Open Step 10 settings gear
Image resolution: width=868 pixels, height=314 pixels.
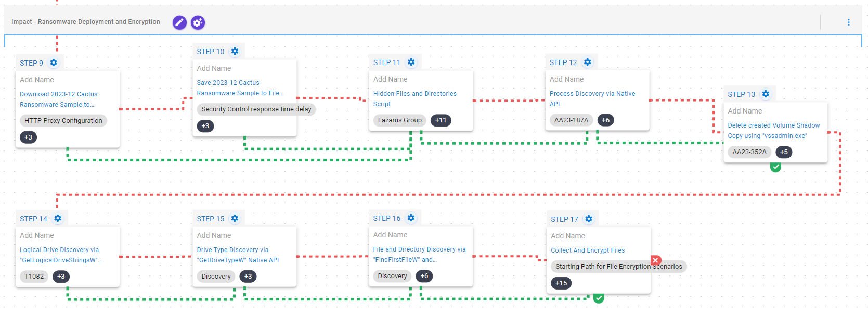click(x=235, y=52)
